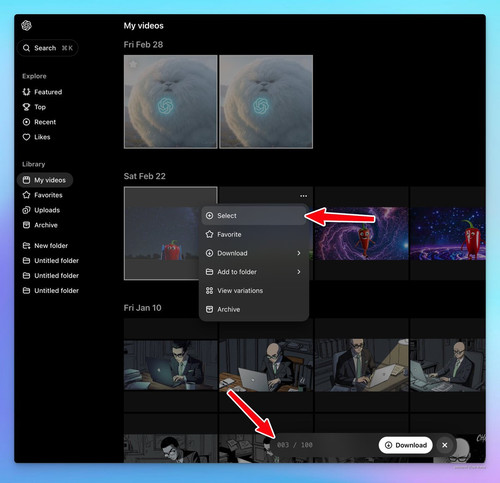
Task: Open the Featured icon in Explore
Action: (x=26, y=92)
